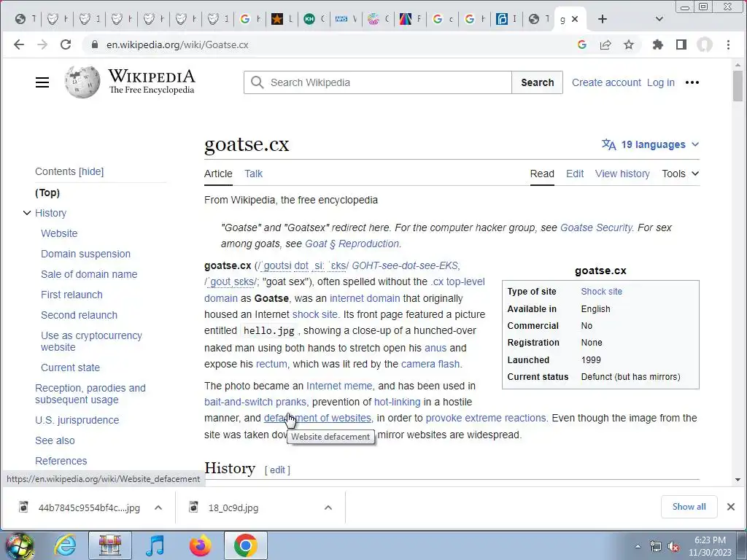Go to See also section
Image resolution: width=747 pixels, height=560 pixels.
pyautogui.click(x=55, y=440)
